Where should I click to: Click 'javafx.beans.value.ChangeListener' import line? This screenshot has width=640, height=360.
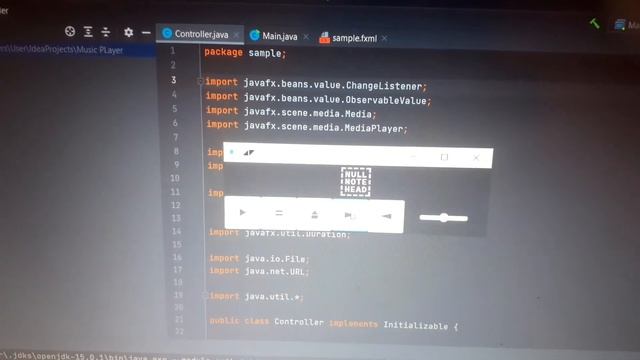click(x=316, y=84)
